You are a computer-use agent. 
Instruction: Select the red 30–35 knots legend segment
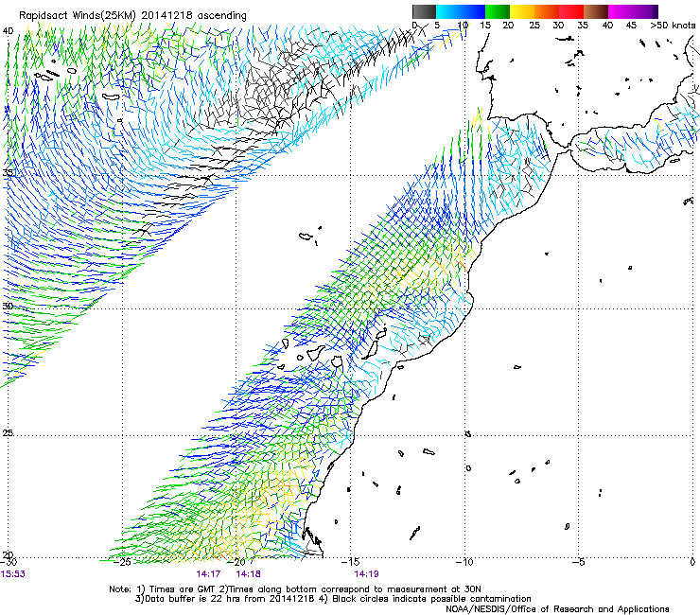[x=571, y=11]
